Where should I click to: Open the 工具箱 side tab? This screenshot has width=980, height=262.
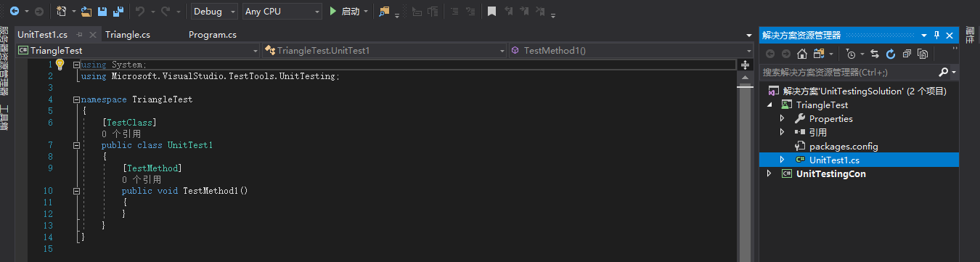[x=4, y=118]
